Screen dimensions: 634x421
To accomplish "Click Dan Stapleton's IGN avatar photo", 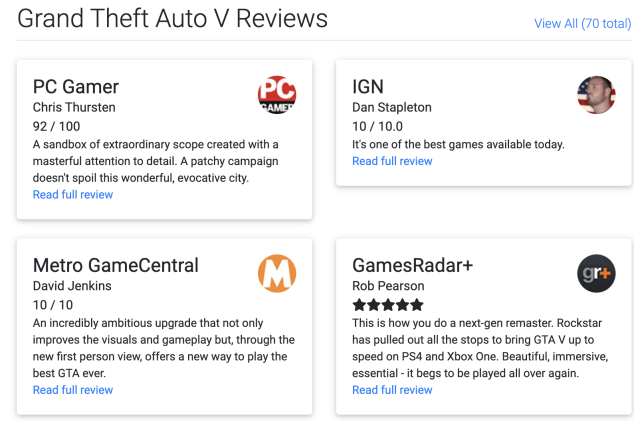I will (x=596, y=95).
